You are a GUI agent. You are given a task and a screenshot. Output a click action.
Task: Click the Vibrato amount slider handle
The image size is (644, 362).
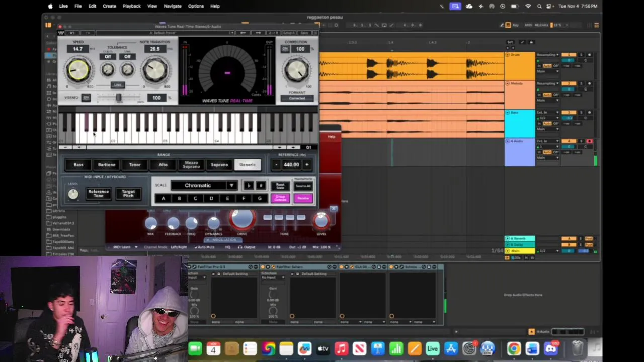coord(118,97)
